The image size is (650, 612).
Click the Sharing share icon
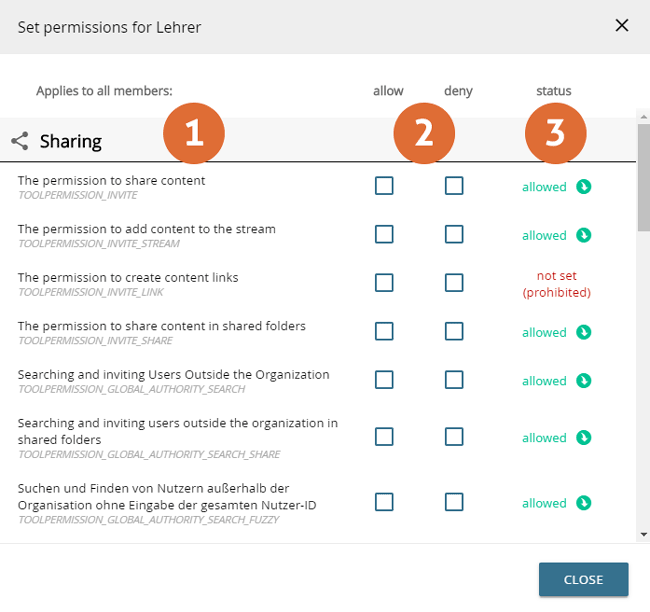point(20,141)
